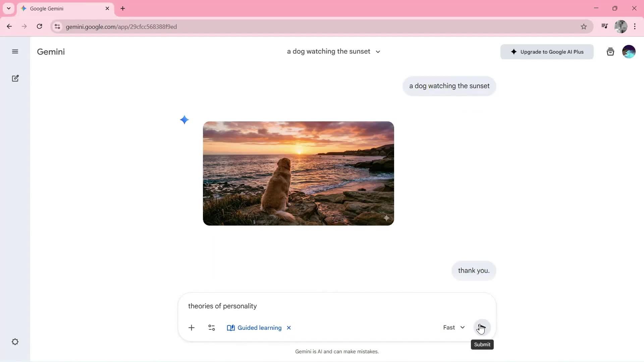Remove the Guided learning mode chip
This screenshot has height=362, width=644.
[289, 327]
